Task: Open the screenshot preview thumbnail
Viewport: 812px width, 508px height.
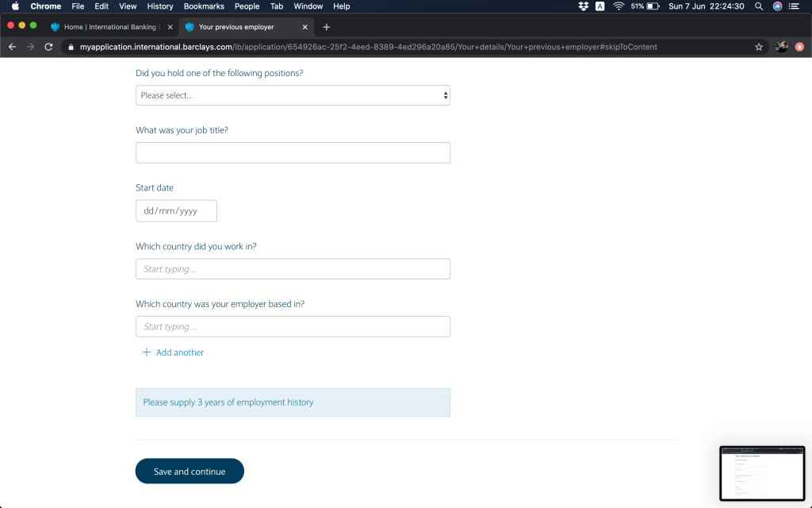Action: point(761,473)
